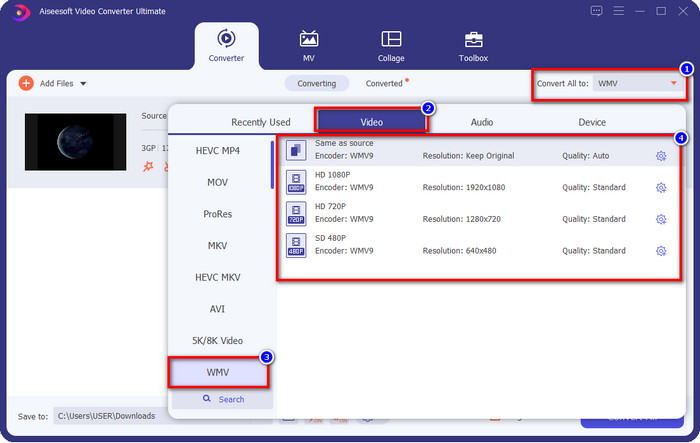700x443 pixels.
Task: Choose 5K/8K Video format
Action: pos(218,341)
